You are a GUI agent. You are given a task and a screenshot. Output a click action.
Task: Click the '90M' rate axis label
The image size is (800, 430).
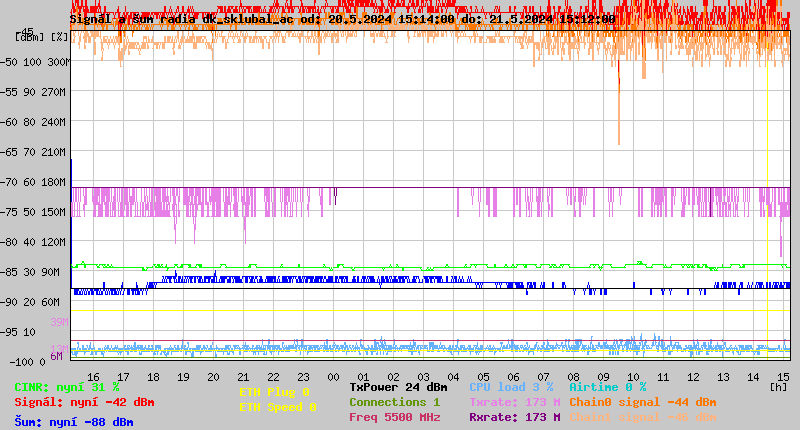tap(51, 272)
